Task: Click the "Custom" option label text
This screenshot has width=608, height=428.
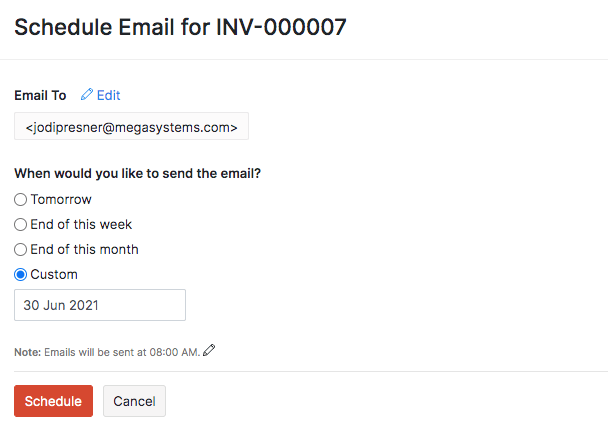Action: pos(54,274)
